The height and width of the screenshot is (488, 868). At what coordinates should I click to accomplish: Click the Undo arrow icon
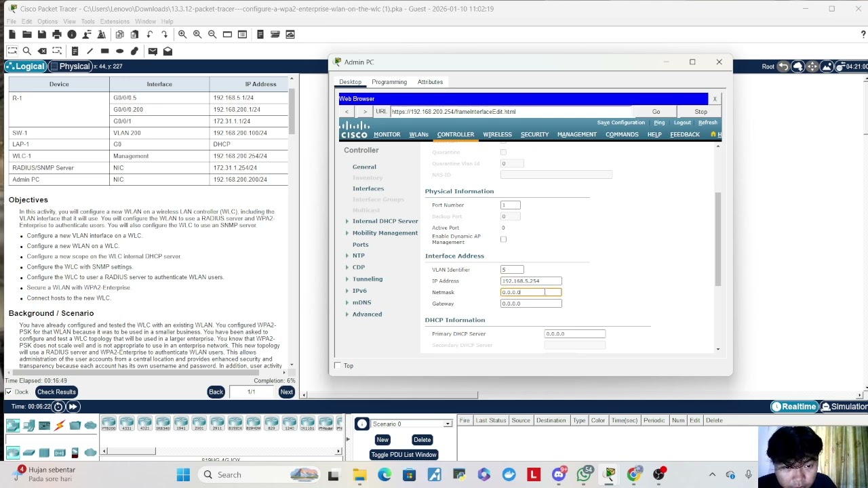[149, 35]
